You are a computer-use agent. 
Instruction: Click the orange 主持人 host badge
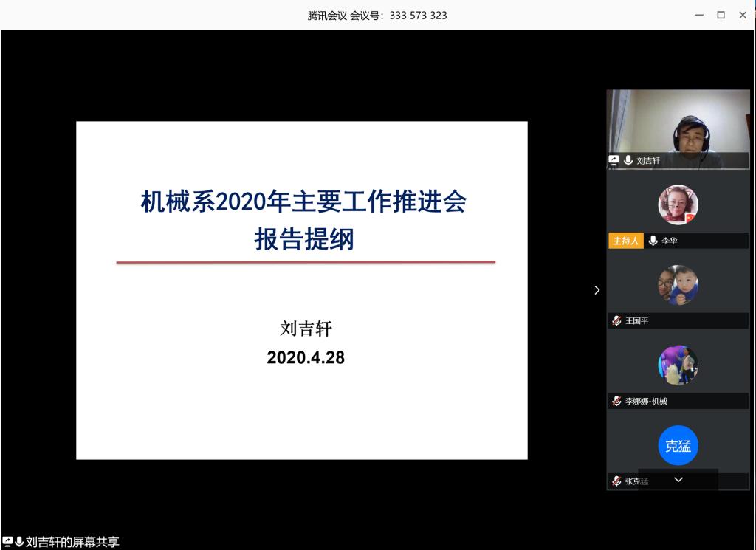point(625,241)
